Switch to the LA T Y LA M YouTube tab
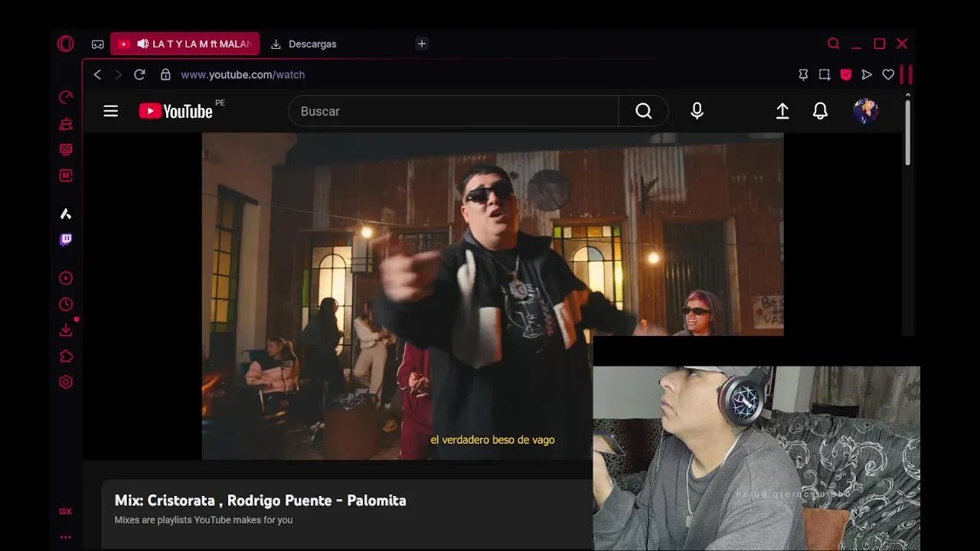Viewport: 980px width, 551px height. click(185, 44)
